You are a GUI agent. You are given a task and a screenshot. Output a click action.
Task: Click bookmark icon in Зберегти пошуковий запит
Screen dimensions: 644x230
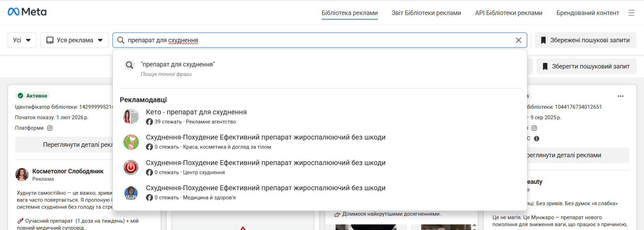tap(545, 66)
